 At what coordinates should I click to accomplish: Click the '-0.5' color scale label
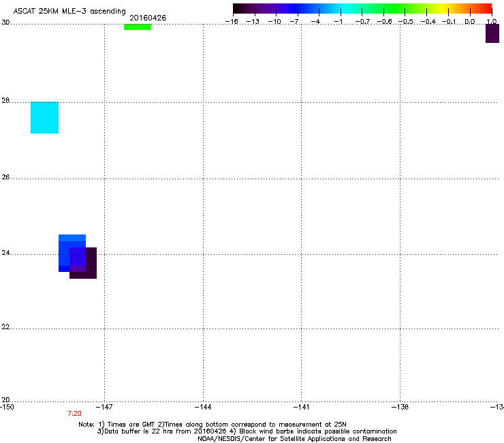point(406,22)
